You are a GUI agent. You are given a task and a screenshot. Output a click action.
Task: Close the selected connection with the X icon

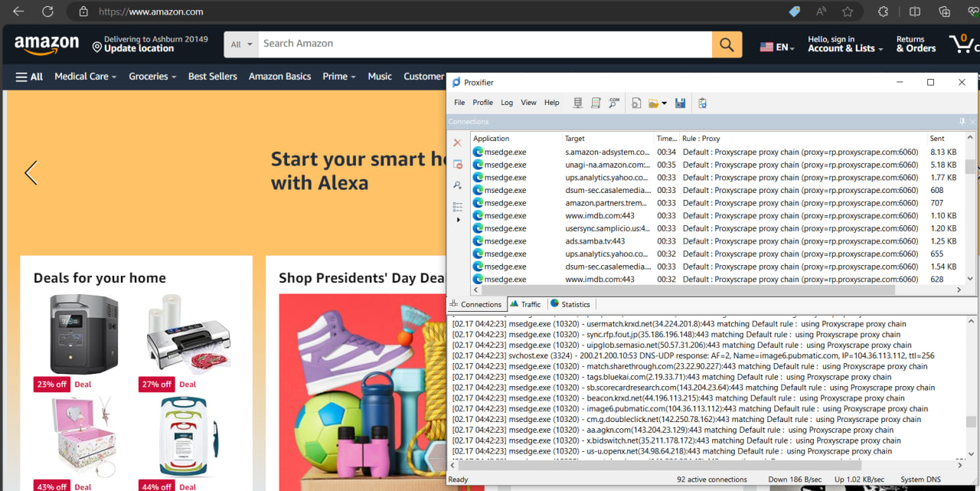coord(457,142)
